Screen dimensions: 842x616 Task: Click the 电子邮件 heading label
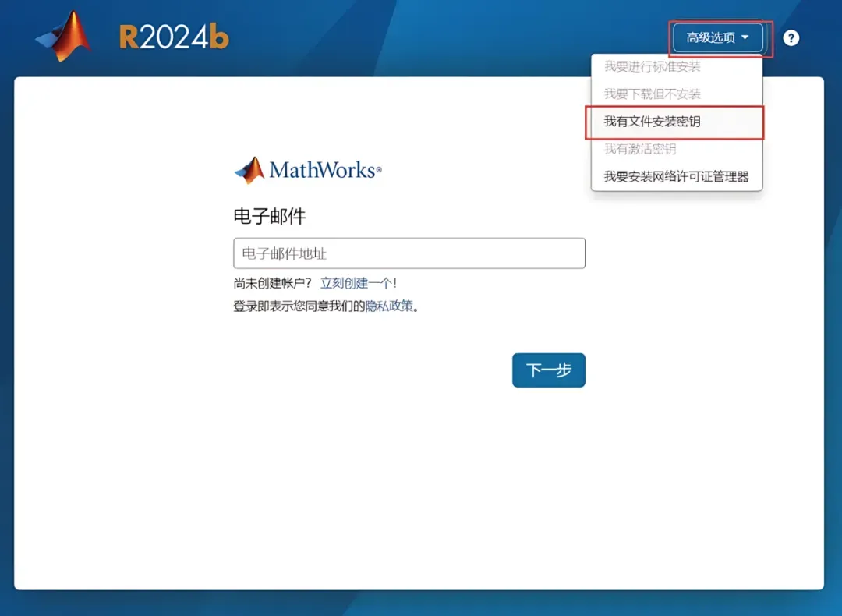pos(270,216)
